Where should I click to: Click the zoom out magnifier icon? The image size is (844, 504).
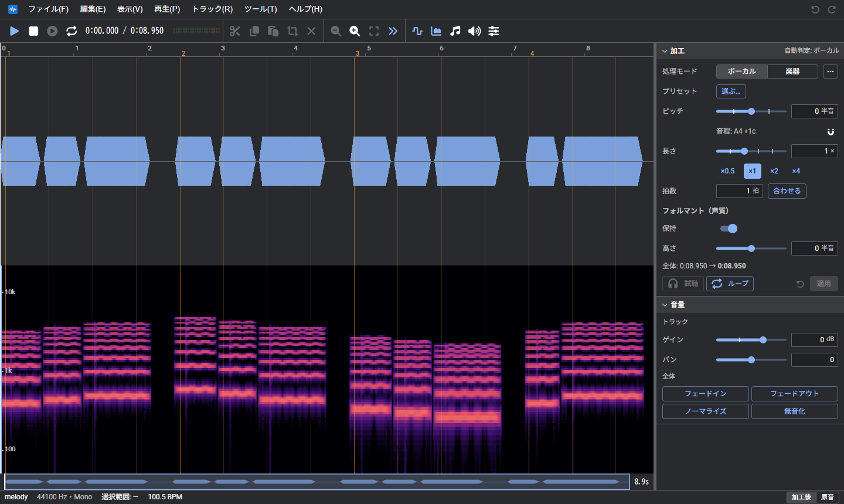coord(336,31)
